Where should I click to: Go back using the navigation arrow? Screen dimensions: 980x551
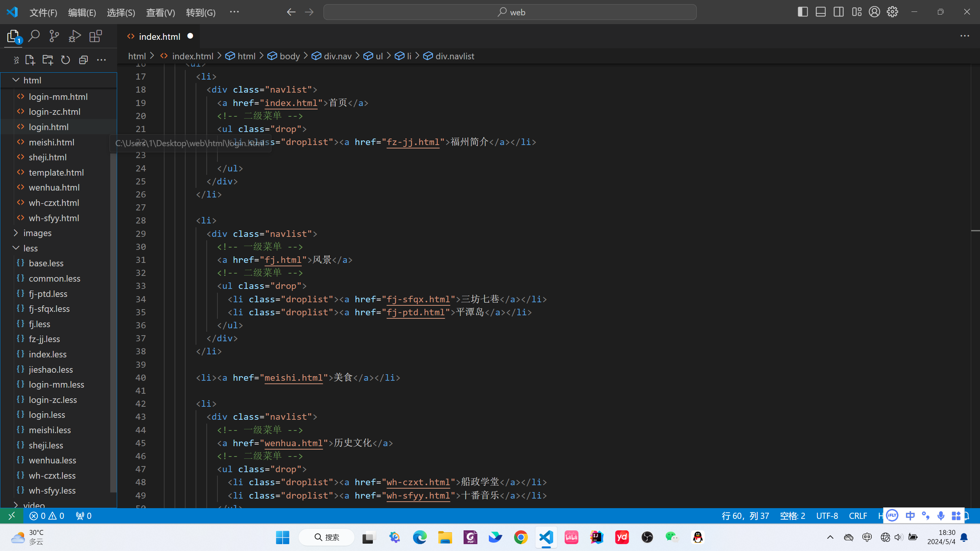(291, 12)
